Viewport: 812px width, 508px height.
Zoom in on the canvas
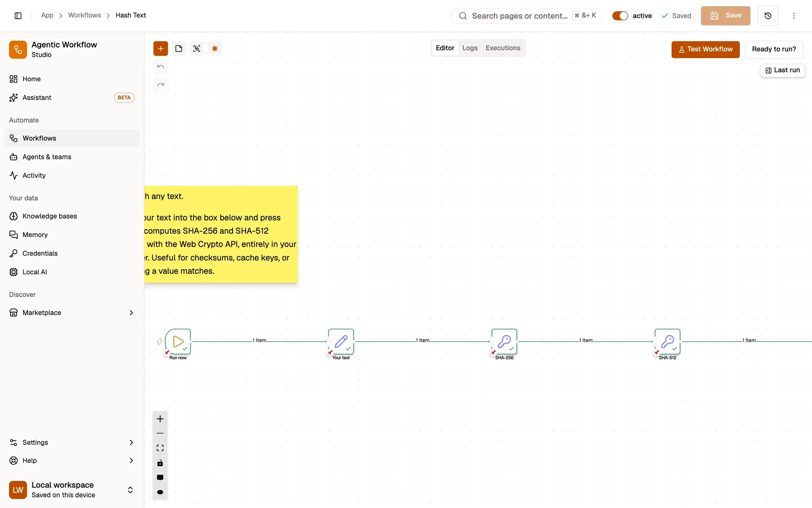[160, 419]
